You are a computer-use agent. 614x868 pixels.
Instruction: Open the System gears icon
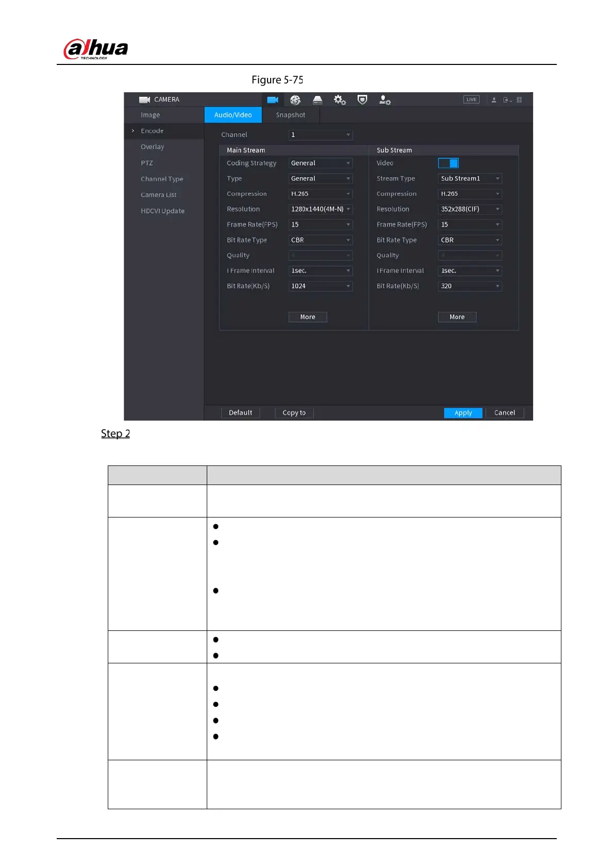340,100
